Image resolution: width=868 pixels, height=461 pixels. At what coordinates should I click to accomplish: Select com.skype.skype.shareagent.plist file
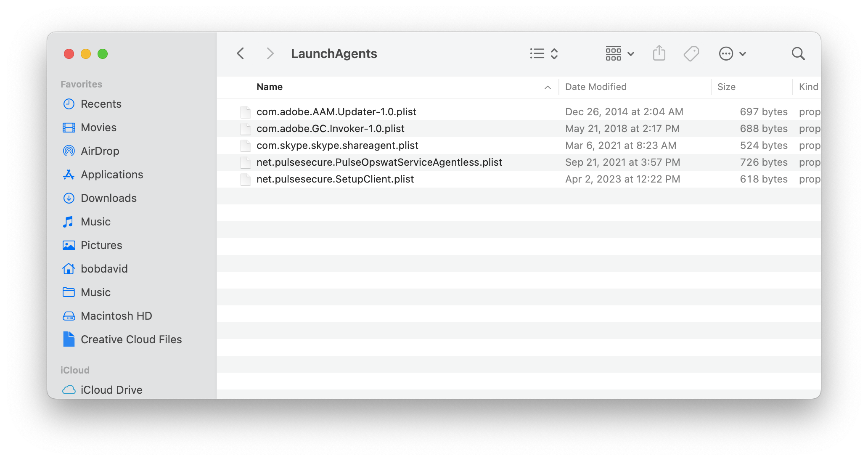coord(337,146)
